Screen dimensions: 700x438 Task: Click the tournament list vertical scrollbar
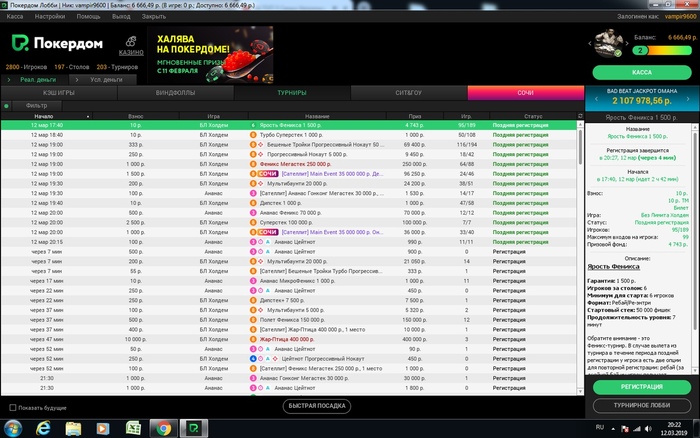(x=580, y=147)
